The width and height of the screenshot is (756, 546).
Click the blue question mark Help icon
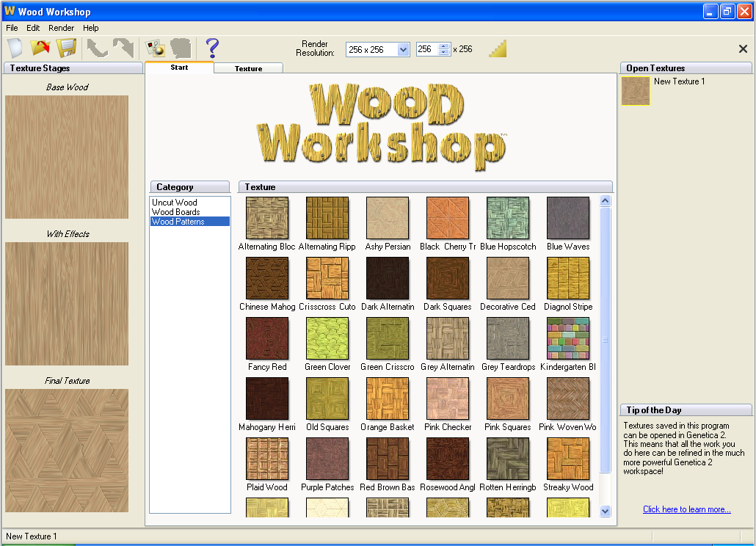212,48
